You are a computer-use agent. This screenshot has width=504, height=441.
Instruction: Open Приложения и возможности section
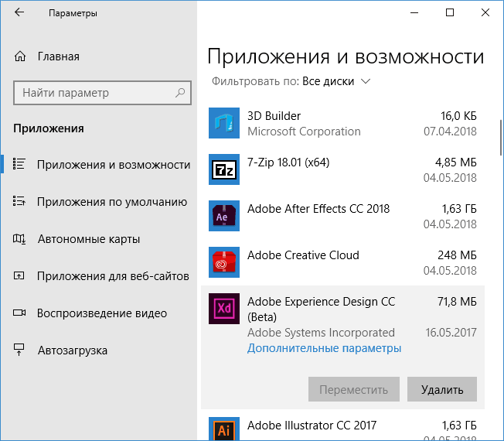[x=98, y=164]
